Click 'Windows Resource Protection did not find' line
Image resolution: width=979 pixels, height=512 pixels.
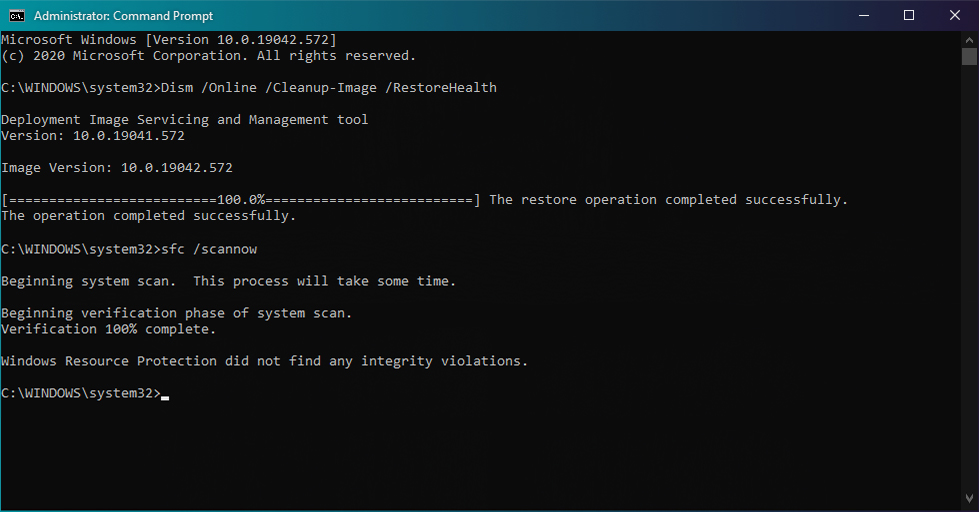pyautogui.click(x=265, y=362)
